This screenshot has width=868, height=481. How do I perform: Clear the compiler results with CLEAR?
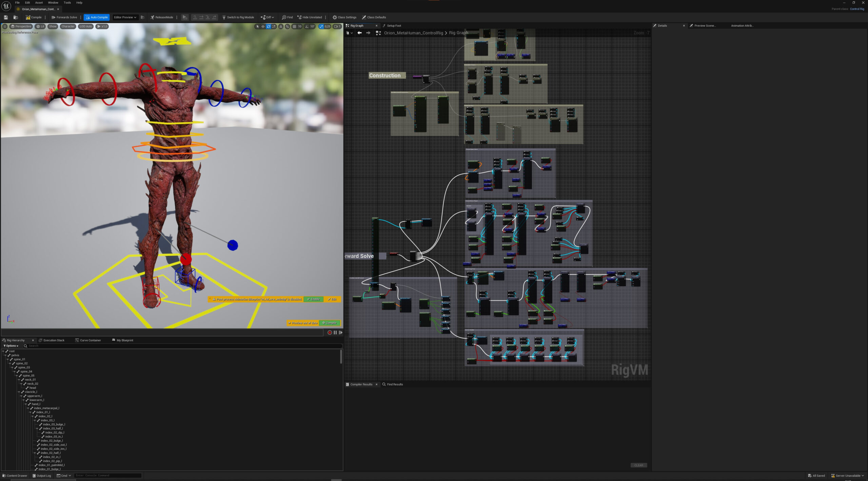(x=639, y=465)
